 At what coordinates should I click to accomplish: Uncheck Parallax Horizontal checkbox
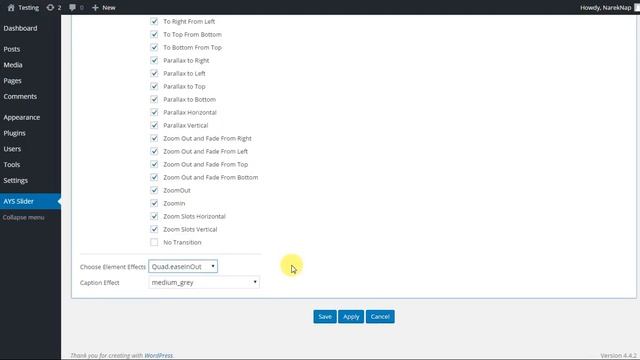point(154,112)
